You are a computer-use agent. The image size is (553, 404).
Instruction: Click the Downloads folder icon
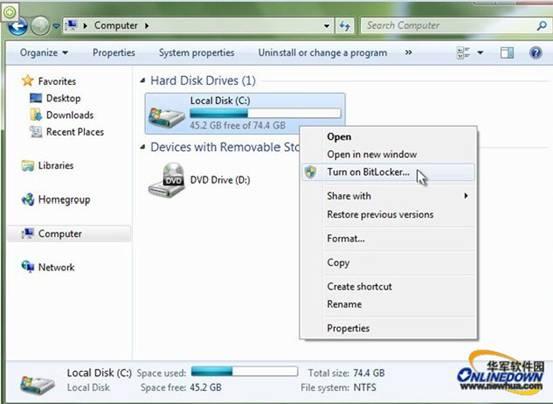(36, 115)
